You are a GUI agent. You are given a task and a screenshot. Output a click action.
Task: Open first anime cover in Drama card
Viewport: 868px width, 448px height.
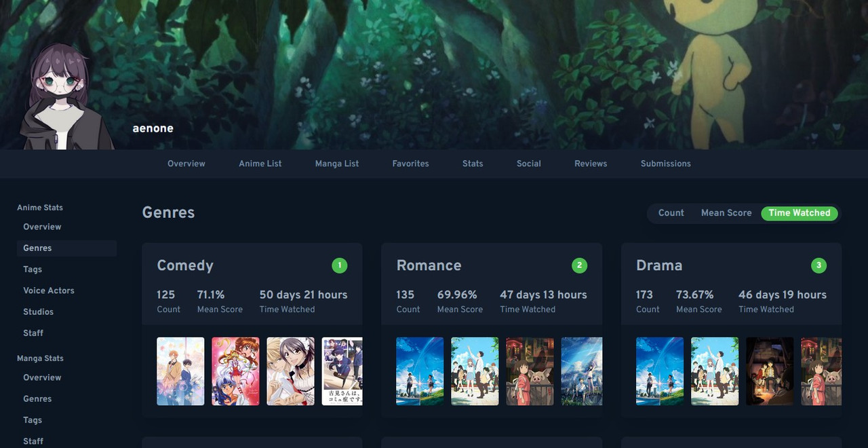[x=660, y=371]
